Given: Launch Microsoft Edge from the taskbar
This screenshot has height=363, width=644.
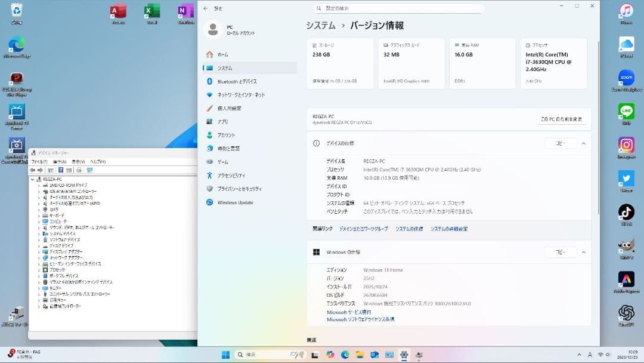Looking at the screenshot, I should coord(346,353).
